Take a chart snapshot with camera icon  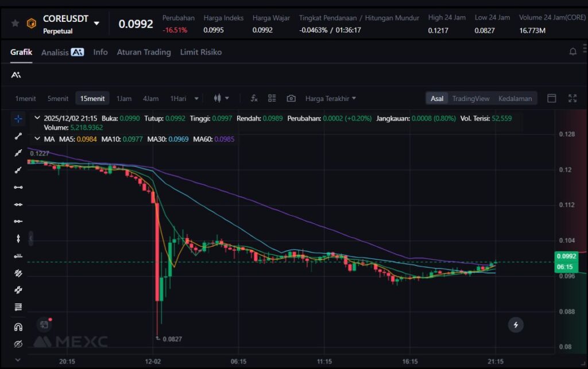click(291, 98)
